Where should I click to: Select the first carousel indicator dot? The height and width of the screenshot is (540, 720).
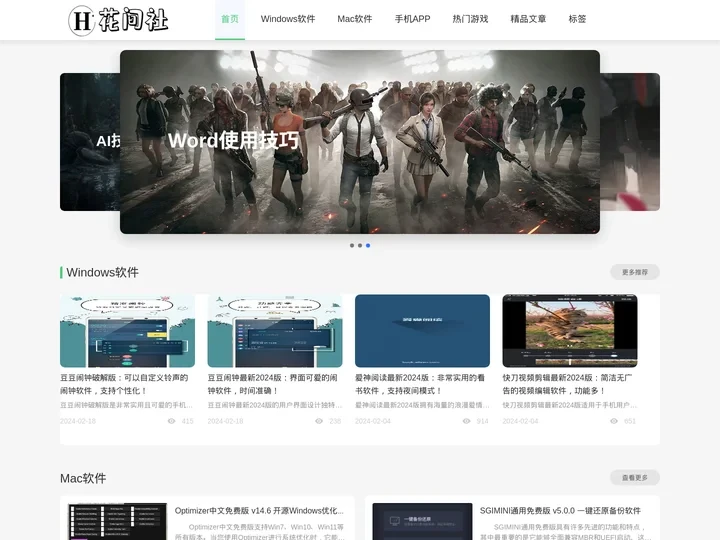point(352,246)
